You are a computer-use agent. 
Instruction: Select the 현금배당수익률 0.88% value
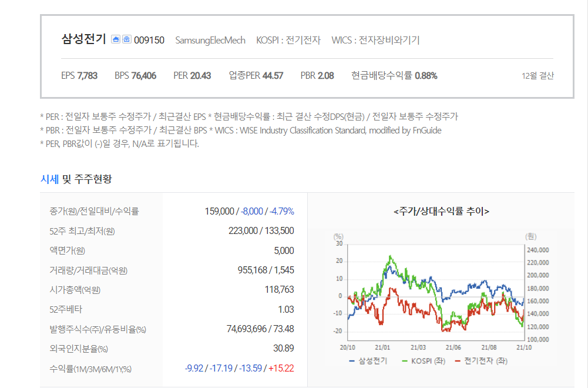pos(394,76)
